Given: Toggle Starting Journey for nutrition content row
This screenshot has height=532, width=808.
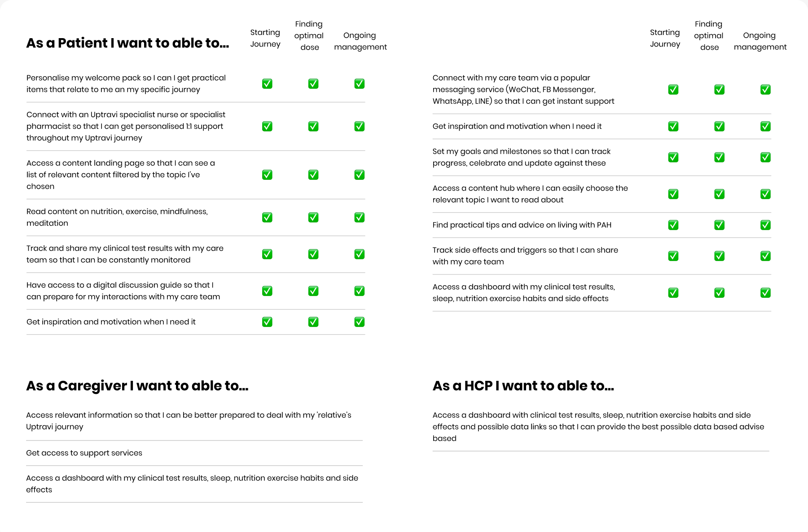Looking at the screenshot, I should 267,218.
